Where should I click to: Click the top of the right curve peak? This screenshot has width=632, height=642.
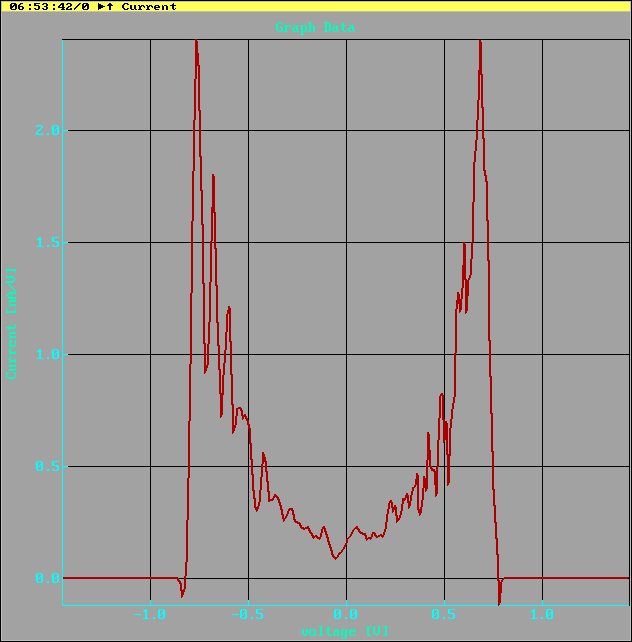coord(480,42)
